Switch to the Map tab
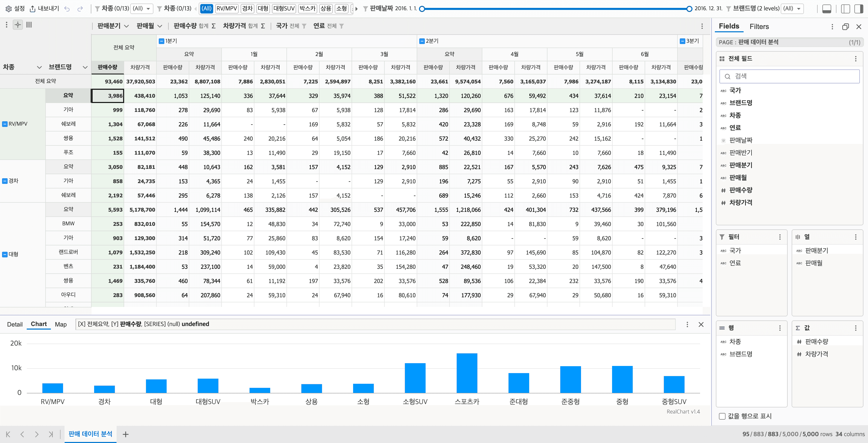The image size is (868, 443). click(61, 324)
